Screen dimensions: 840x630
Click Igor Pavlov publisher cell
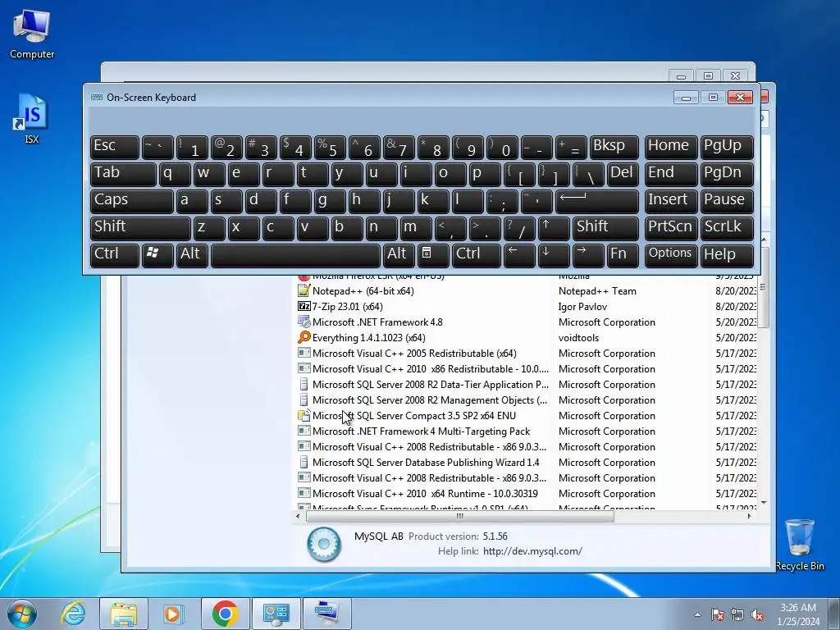[x=582, y=307]
